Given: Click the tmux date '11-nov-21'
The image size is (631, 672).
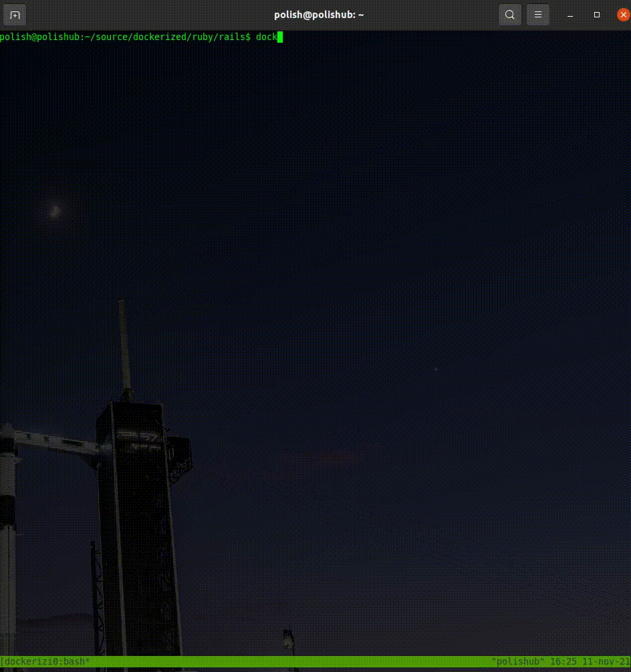Looking at the screenshot, I should pos(606,661).
